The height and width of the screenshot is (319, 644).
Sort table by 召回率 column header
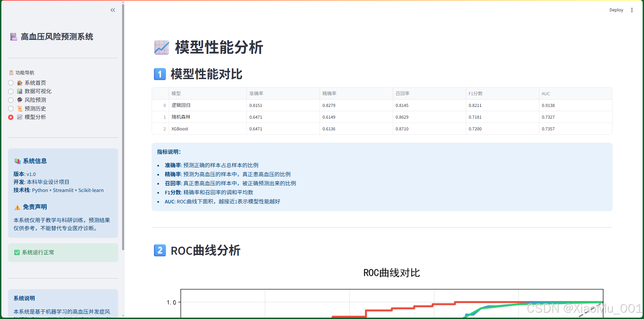[429, 93]
